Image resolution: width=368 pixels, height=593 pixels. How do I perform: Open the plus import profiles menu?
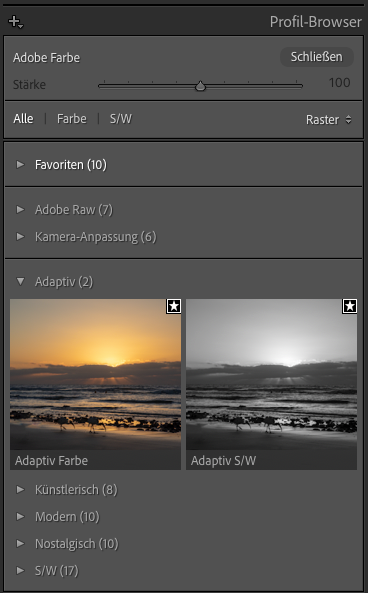click(x=16, y=22)
